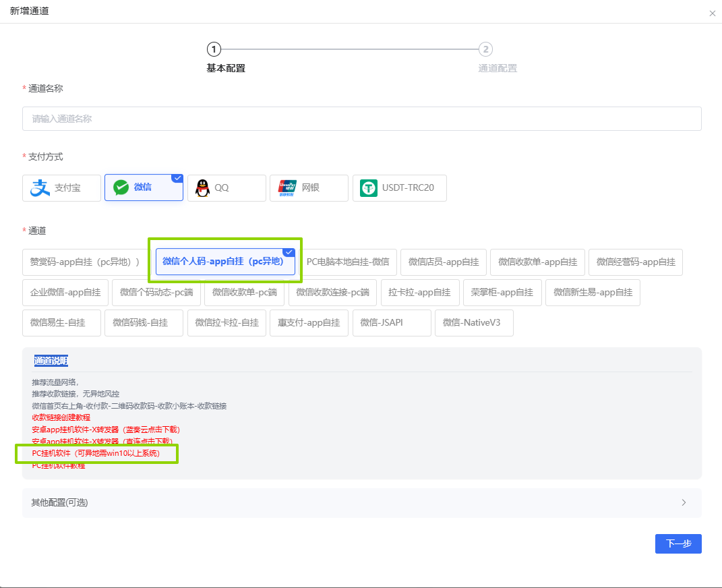Select channel 企业微信-app自挂
This screenshot has width=722, height=588.
pyautogui.click(x=65, y=293)
